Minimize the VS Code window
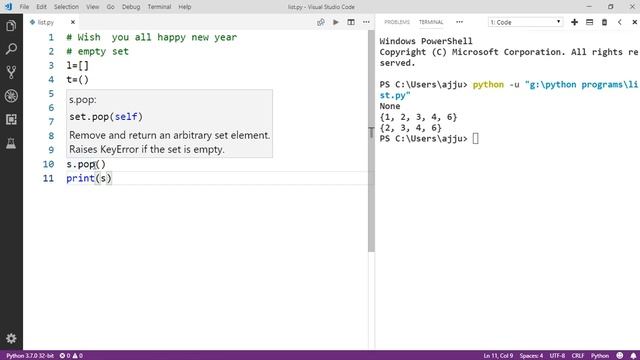The image size is (640, 360). tap(589, 7)
